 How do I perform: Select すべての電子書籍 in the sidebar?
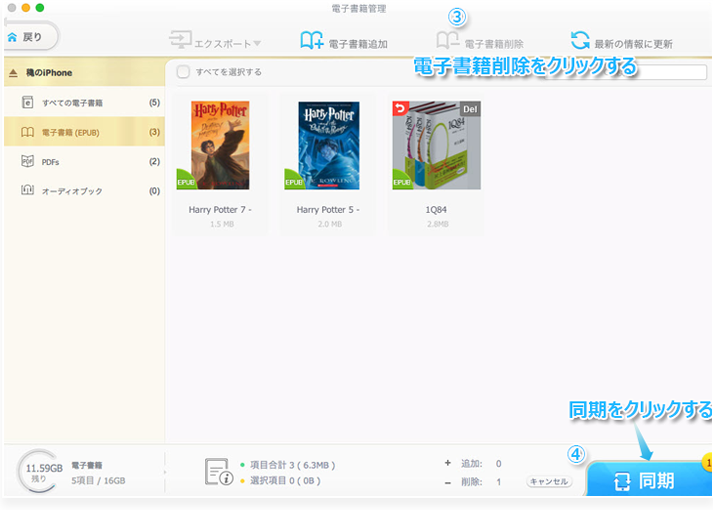[x=85, y=102]
